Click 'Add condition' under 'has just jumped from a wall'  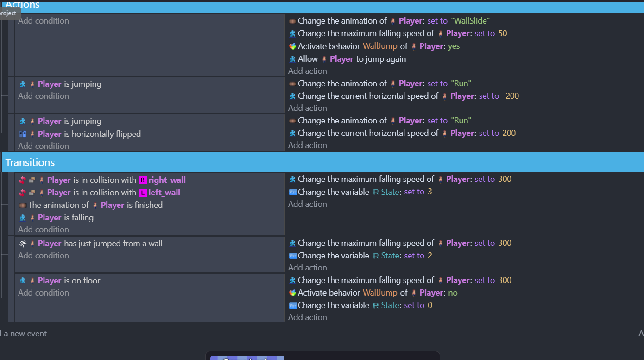[44, 256]
